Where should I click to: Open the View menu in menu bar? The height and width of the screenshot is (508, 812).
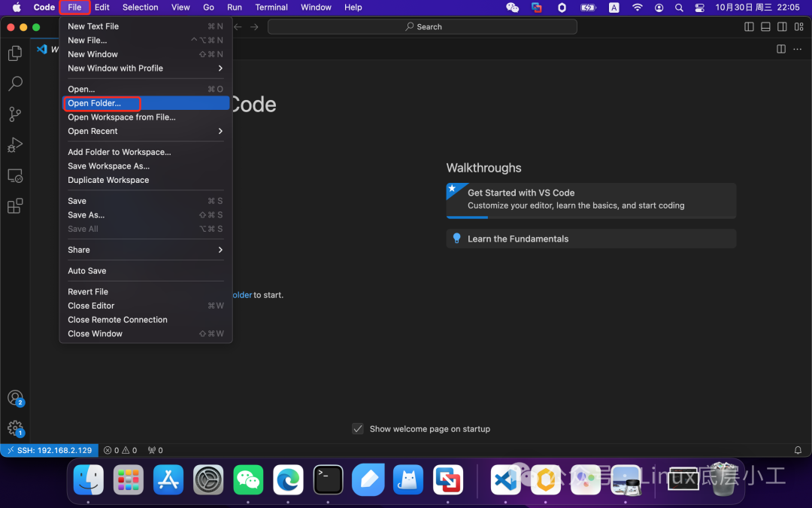(180, 8)
